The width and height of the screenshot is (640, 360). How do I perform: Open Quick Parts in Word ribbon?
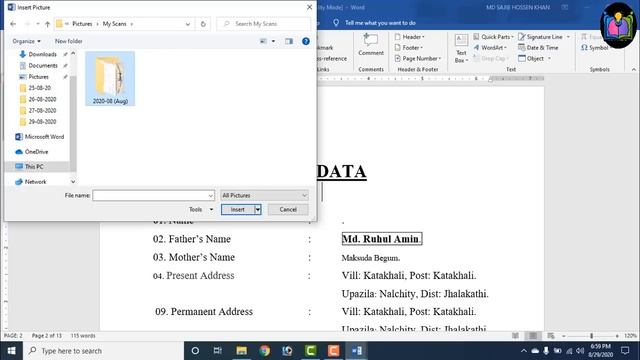(493, 37)
